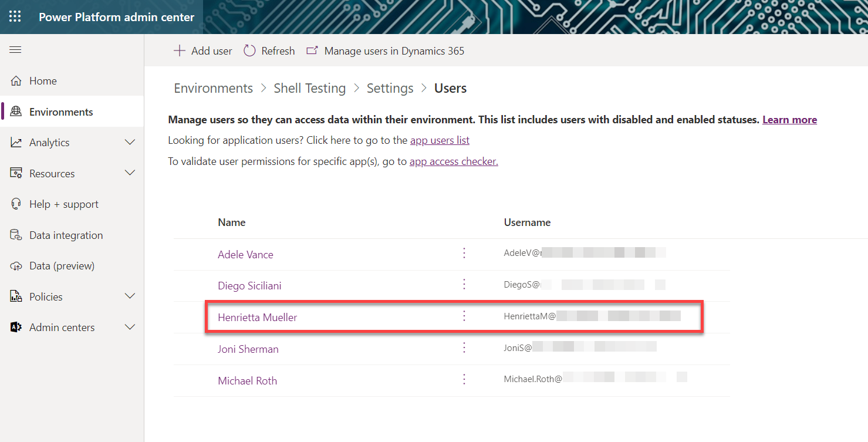Click the Home house icon
Viewport: 868px width, 442px height.
16,81
